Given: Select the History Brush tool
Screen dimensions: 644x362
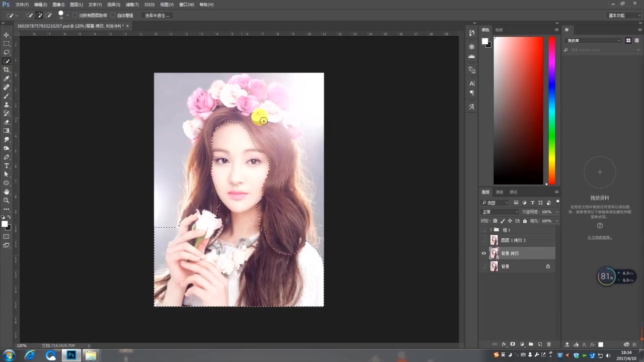Looking at the screenshot, I should [x=7, y=113].
